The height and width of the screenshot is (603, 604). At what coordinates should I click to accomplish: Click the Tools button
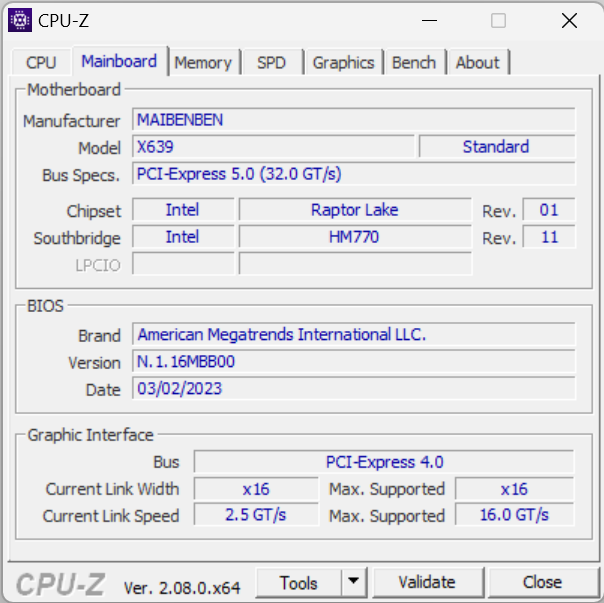(299, 583)
